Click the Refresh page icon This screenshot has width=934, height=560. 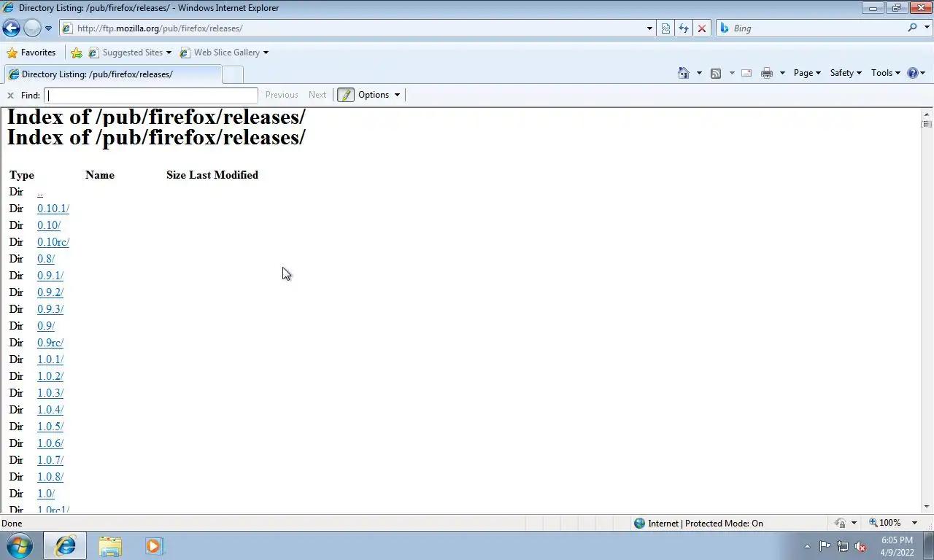point(684,28)
